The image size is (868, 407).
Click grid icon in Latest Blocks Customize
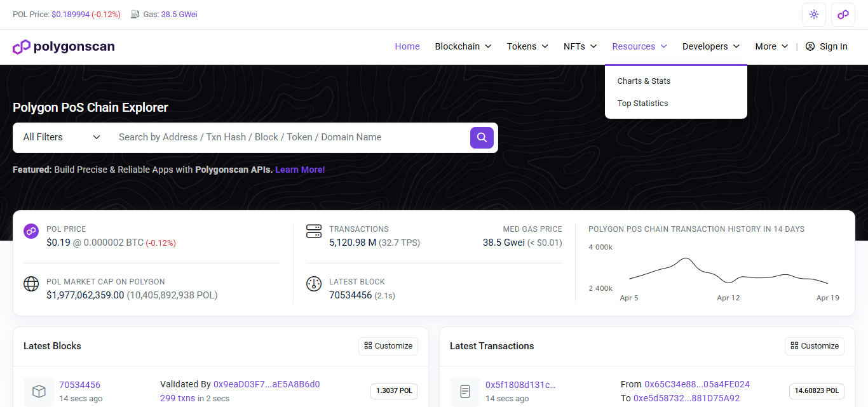[x=368, y=346]
